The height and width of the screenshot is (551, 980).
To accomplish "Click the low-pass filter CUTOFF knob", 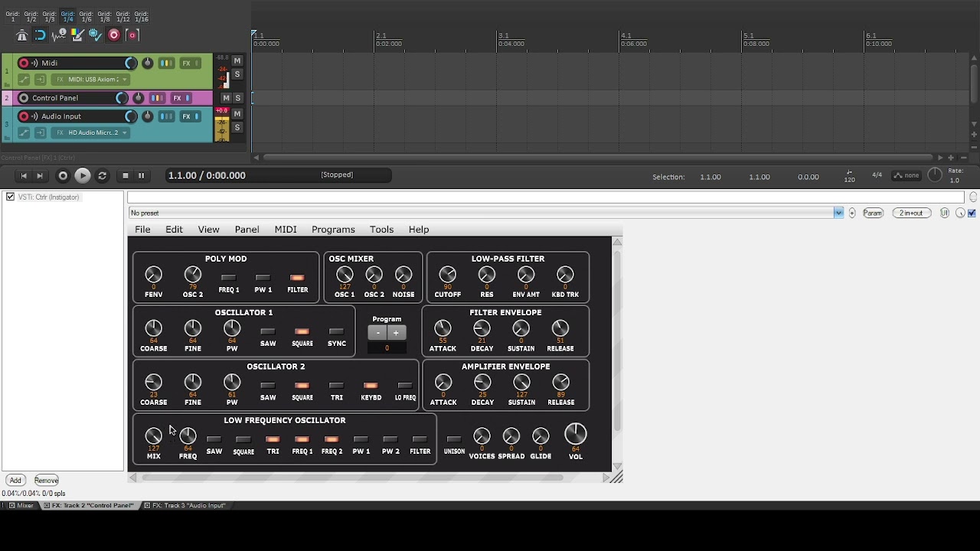I will [448, 274].
